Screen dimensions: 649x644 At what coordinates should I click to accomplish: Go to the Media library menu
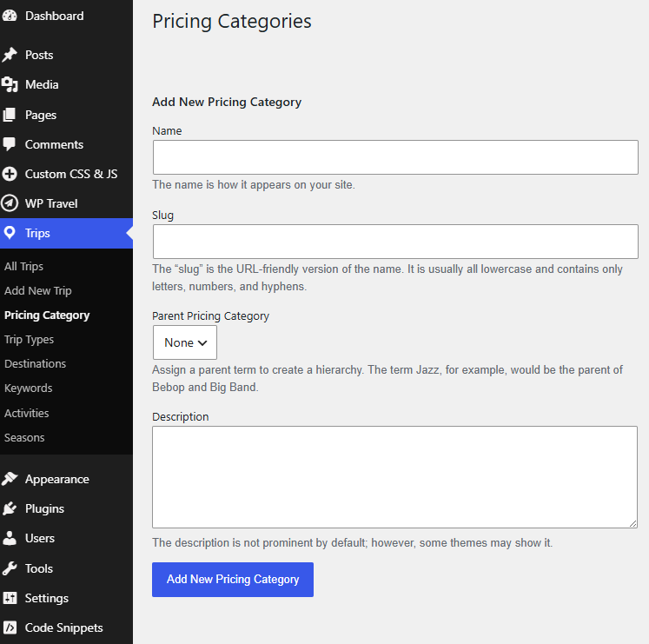point(66,84)
